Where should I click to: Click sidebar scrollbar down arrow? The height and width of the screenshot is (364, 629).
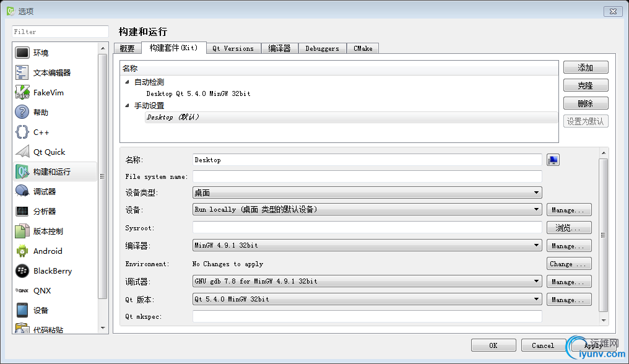(103, 328)
